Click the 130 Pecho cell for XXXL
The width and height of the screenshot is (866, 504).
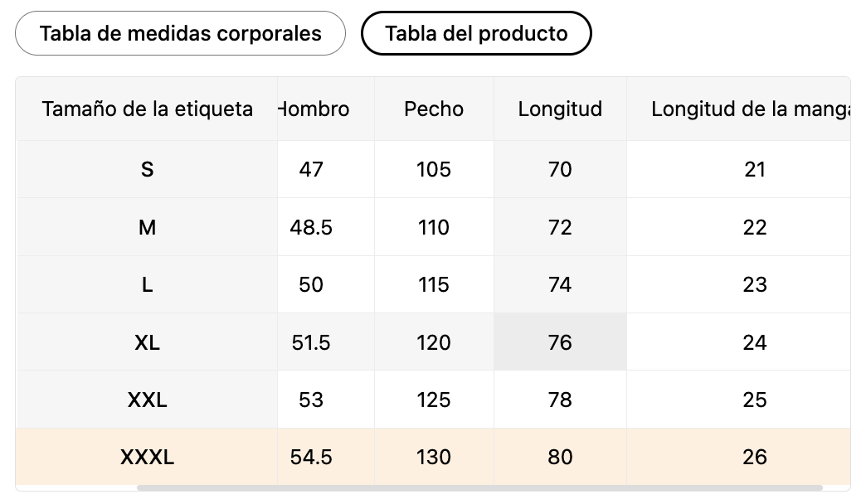pyautogui.click(x=434, y=457)
